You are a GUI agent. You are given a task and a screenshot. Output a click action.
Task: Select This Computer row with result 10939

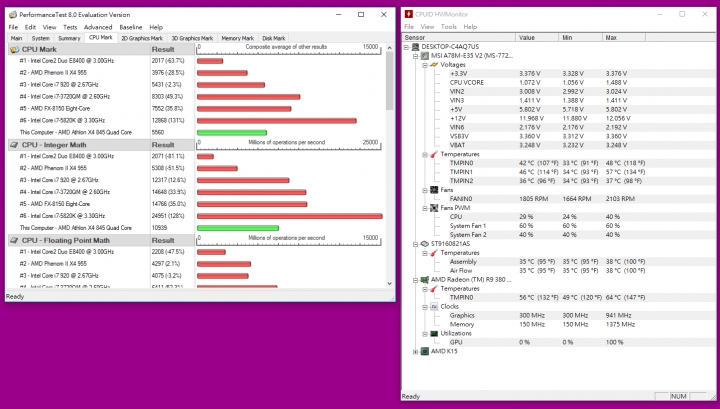pyautogui.click(x=197, y=228)
